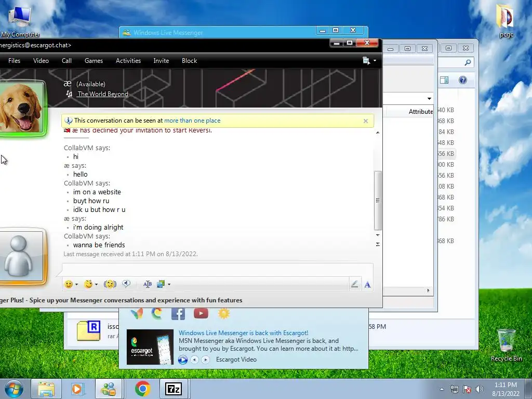Click the message input field

218,270
